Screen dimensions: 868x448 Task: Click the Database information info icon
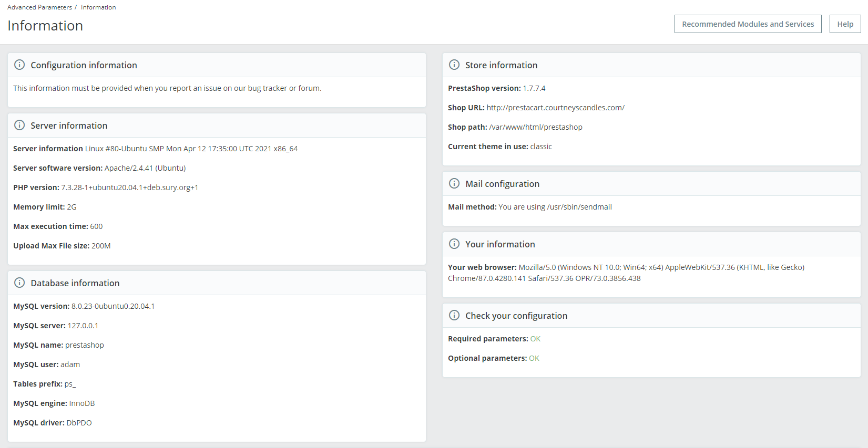[19, 283]
